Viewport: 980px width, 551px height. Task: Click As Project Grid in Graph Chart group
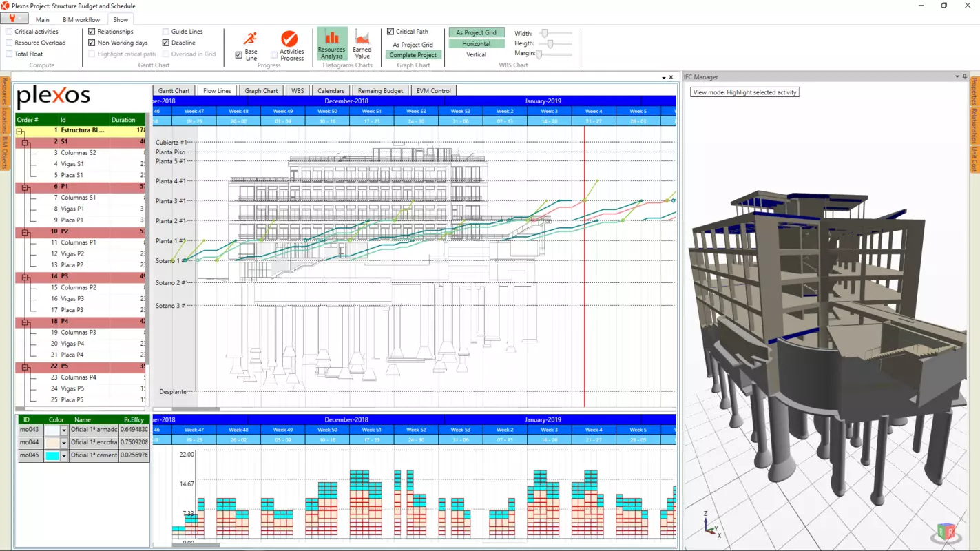pos(413,45)
